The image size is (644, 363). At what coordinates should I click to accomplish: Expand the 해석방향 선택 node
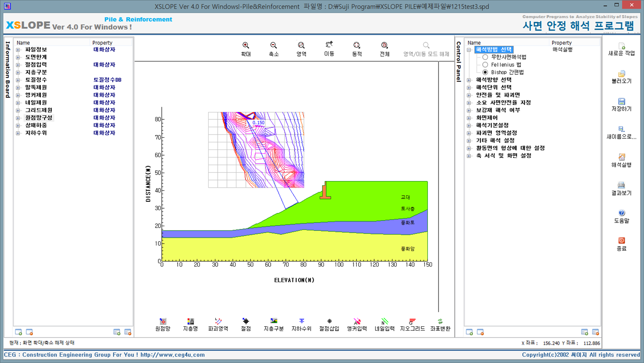pos(469,80)
